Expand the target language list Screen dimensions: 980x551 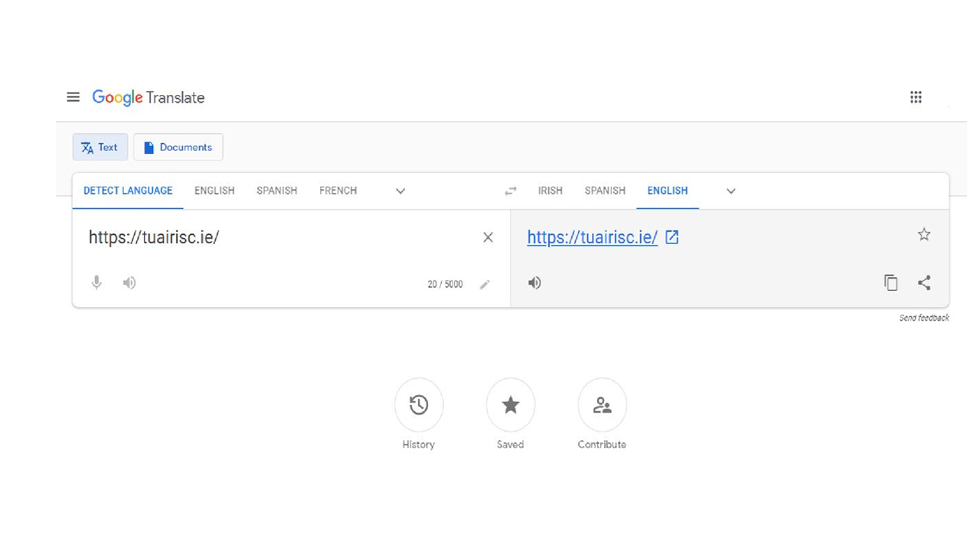pyautogui.click(x=731, y=191)
